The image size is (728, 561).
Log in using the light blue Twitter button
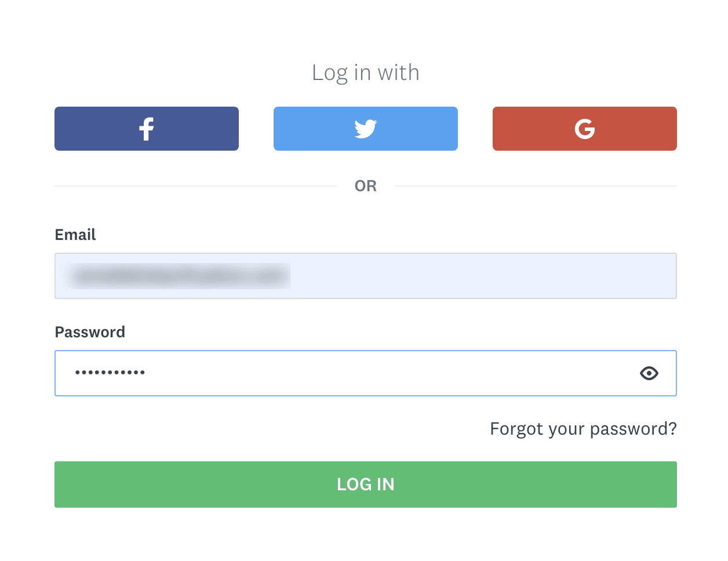[x=366, y=129]
